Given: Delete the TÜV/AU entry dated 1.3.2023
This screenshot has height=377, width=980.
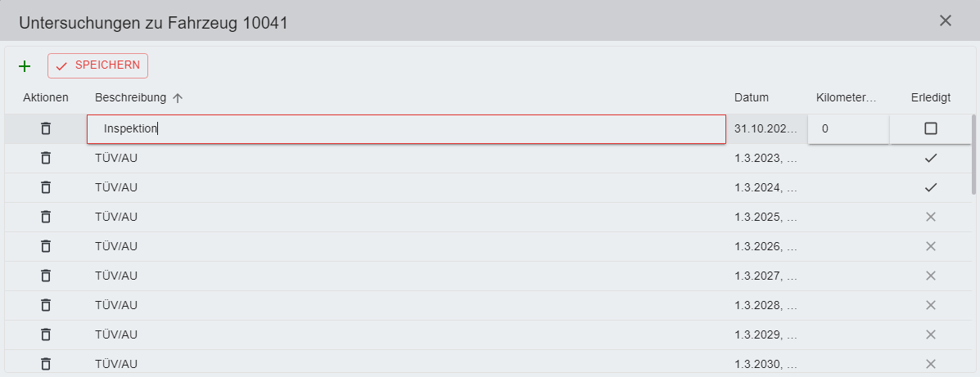Looking at the screenshot, I should [x=46, y=158].
